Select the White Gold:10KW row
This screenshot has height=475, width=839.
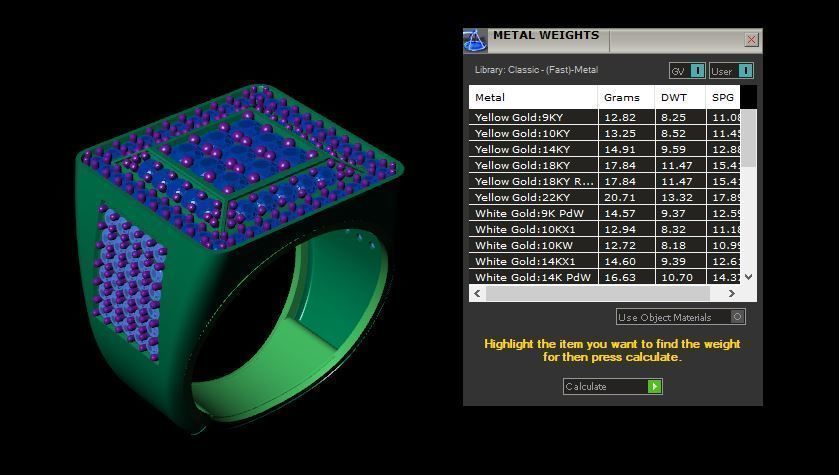pos(605,246)
